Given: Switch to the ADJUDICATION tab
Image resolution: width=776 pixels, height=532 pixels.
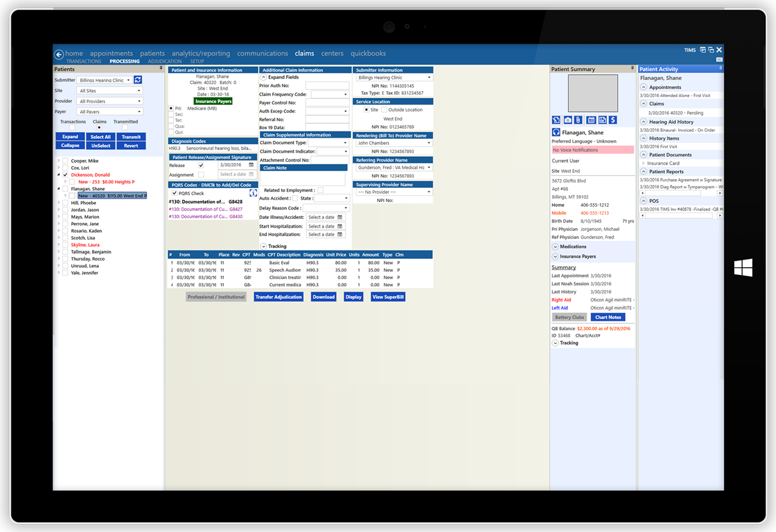Looking at the screenshot, I should tap(165, 61).
